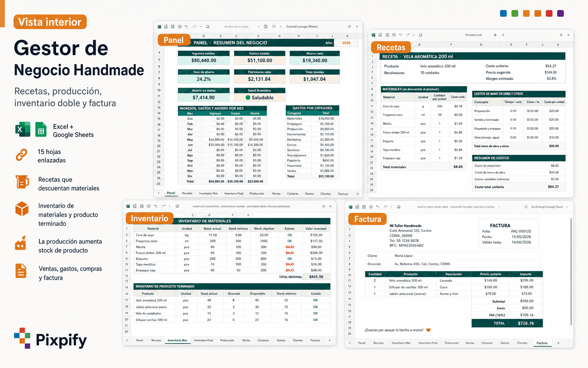Click the Pixpify logo at bottom left
The width and height of the screenshot is (588, 368).
(51, 339)
